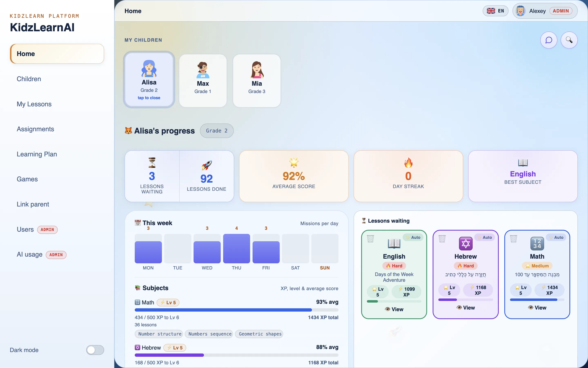Click the Star of David Hebrew icon
588x368 pixels.
(x=465, y=243)
